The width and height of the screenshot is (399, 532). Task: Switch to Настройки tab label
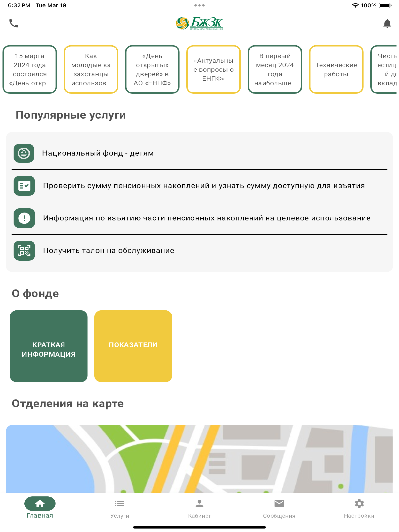(x=359, y=516)
